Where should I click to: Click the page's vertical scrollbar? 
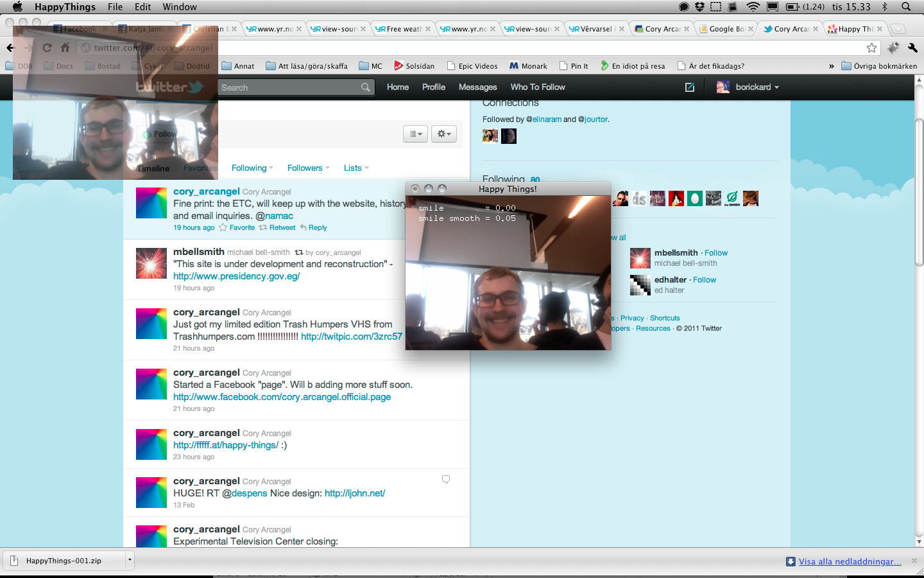919,193
